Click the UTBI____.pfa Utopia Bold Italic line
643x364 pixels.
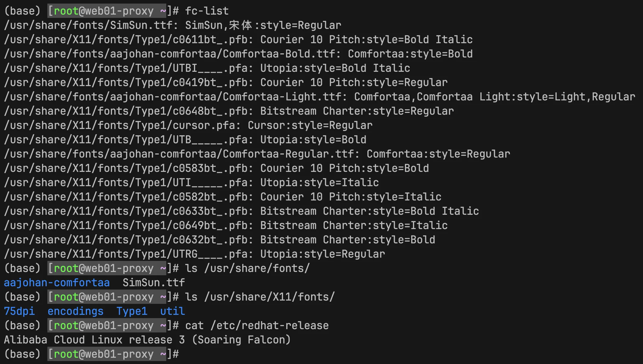click(x=207, y=68)
